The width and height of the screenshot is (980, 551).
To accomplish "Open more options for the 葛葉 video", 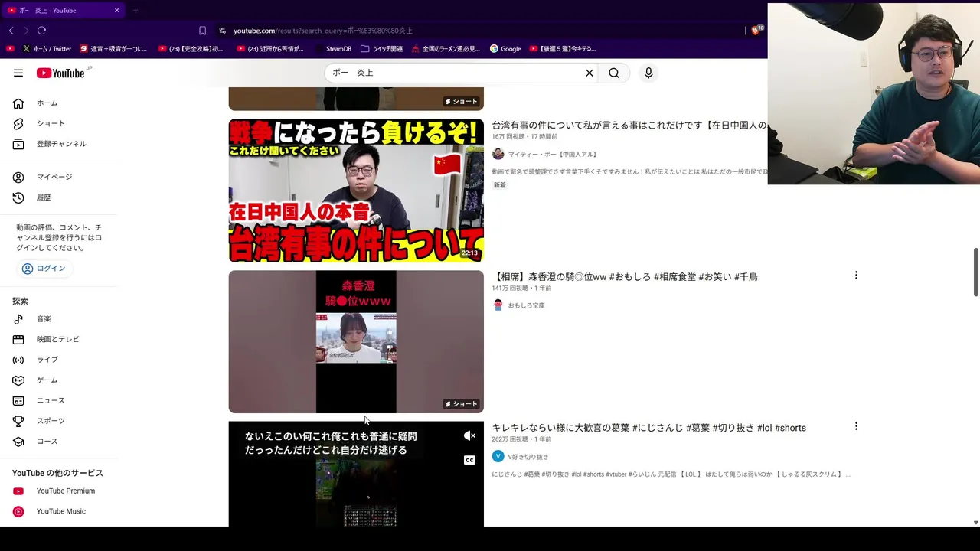I will coord(856,426).
